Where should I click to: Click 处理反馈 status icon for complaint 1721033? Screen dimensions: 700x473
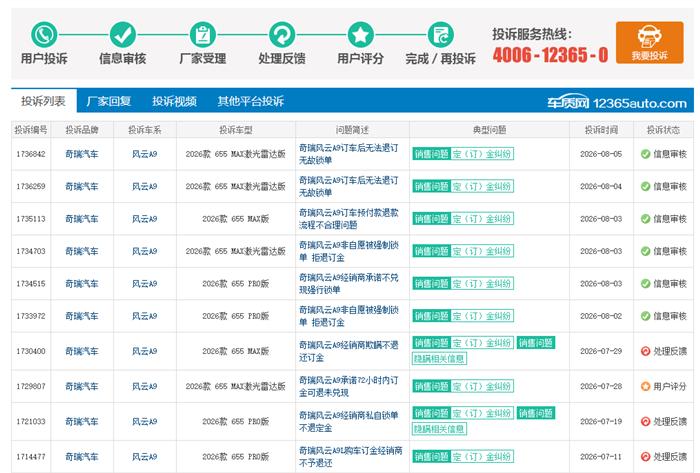tap(646, 421)
